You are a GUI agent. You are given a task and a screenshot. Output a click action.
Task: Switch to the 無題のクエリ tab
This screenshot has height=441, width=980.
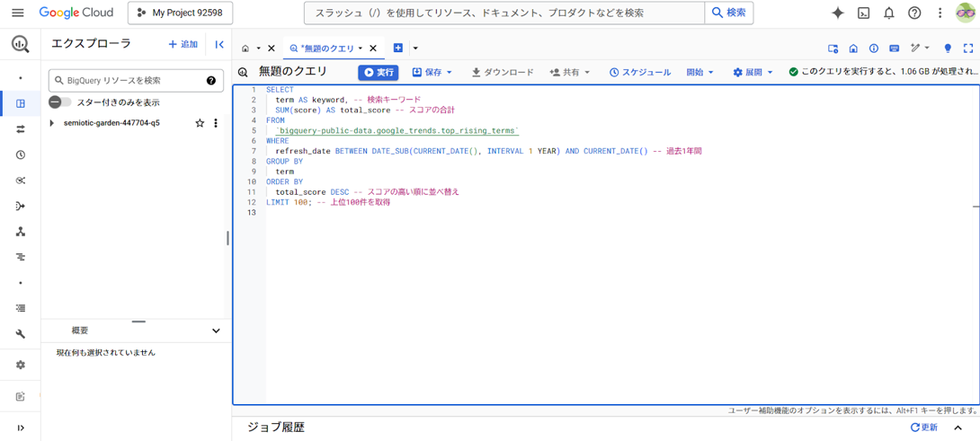click(327, 49)
